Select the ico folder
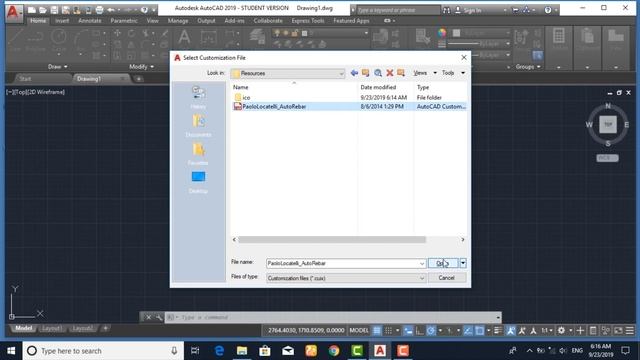The width and height of the screenshot is (640, 360). click(x=242, y=98)
